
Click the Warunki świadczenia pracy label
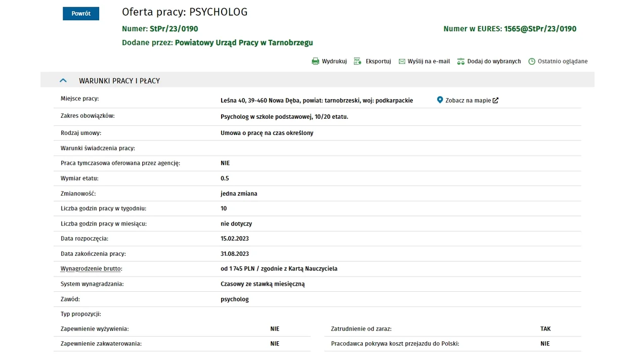point(98,148)
